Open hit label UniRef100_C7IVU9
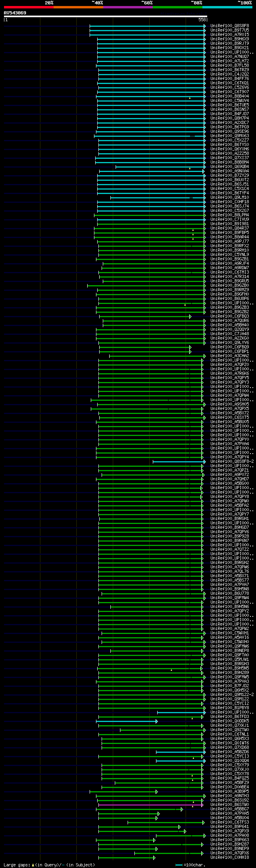 click(230, 219)
